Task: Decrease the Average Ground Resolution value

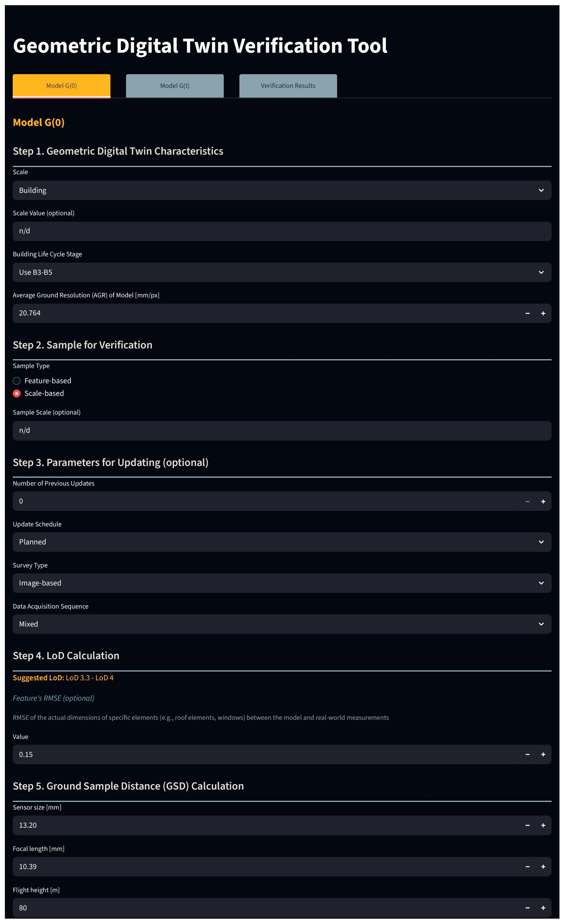Action: click(x=527, y=313)
